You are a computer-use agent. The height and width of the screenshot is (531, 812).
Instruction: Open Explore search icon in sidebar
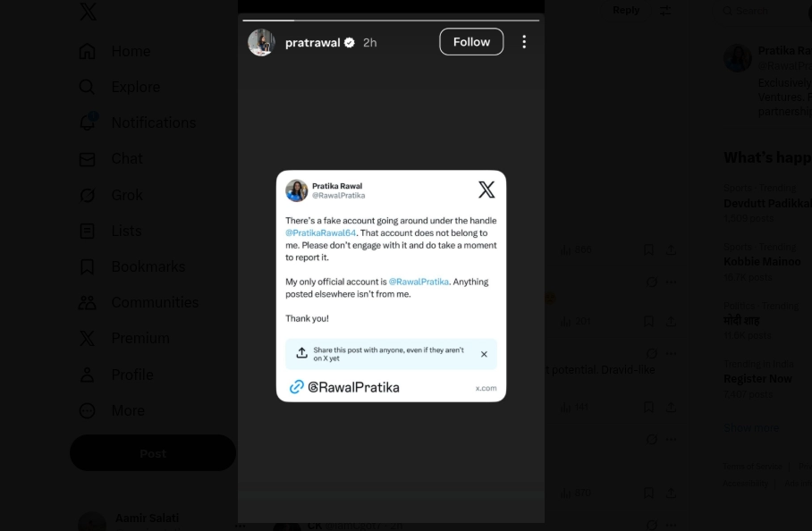pyautogui.click(x=88, y=87)
